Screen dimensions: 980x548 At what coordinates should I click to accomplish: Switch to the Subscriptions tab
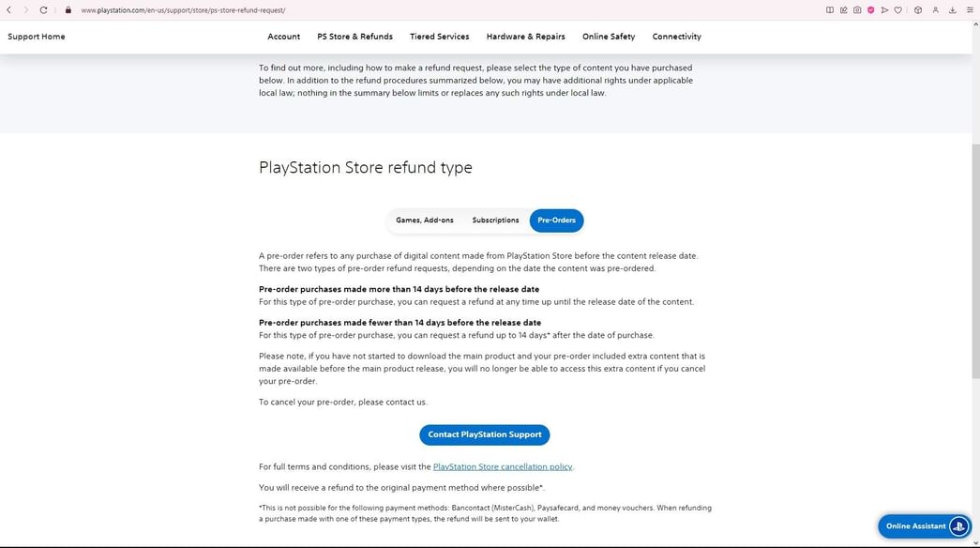point(495,220)
